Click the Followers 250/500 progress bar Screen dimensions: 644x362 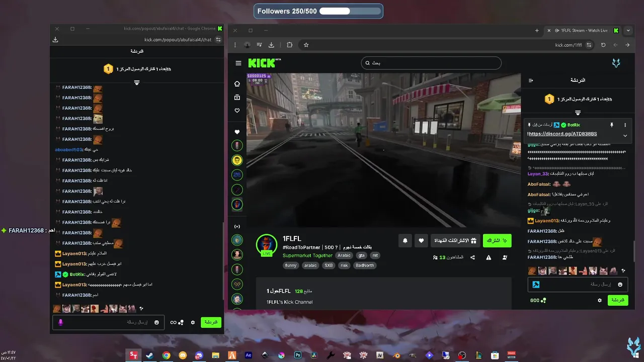pos(318,11)
